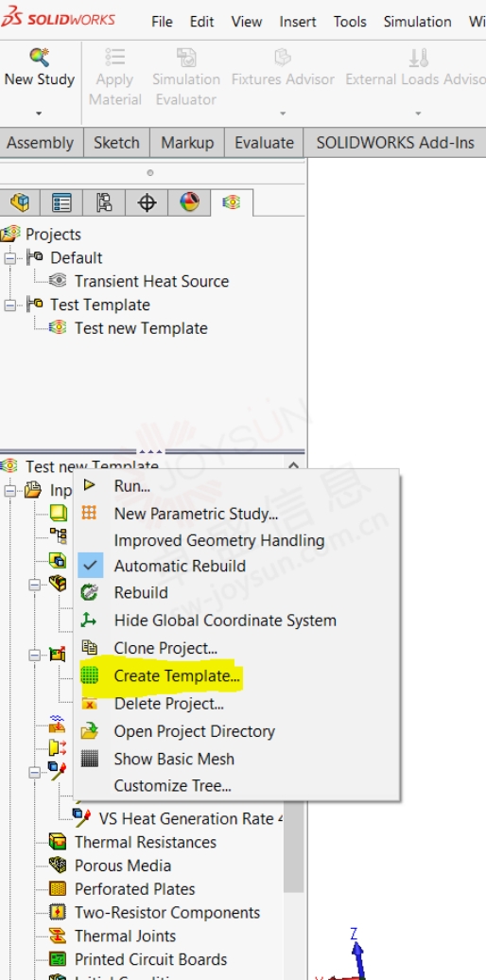Open the Simulation menu
This screenshot has width=486, height=980.
point(417,21)
